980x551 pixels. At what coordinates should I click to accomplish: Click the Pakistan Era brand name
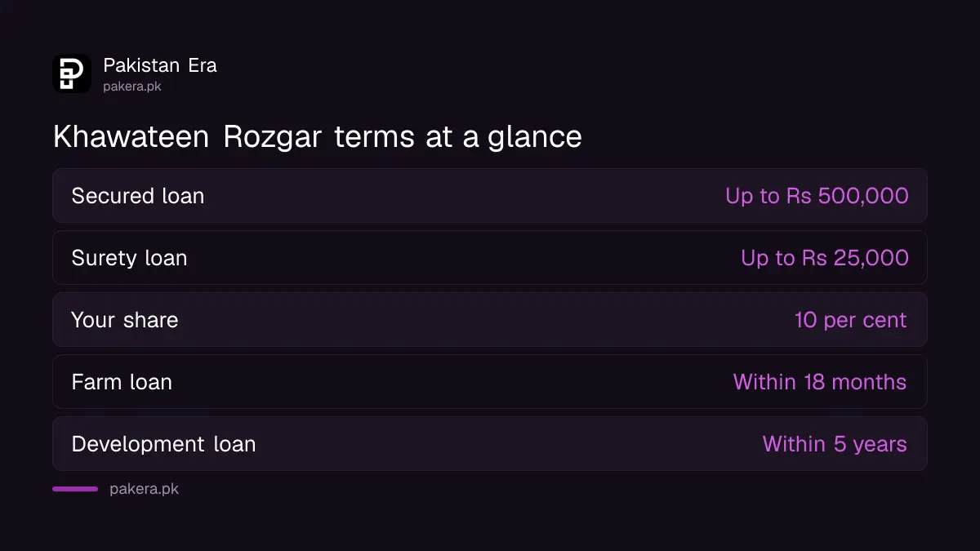(x=160, y=65)
